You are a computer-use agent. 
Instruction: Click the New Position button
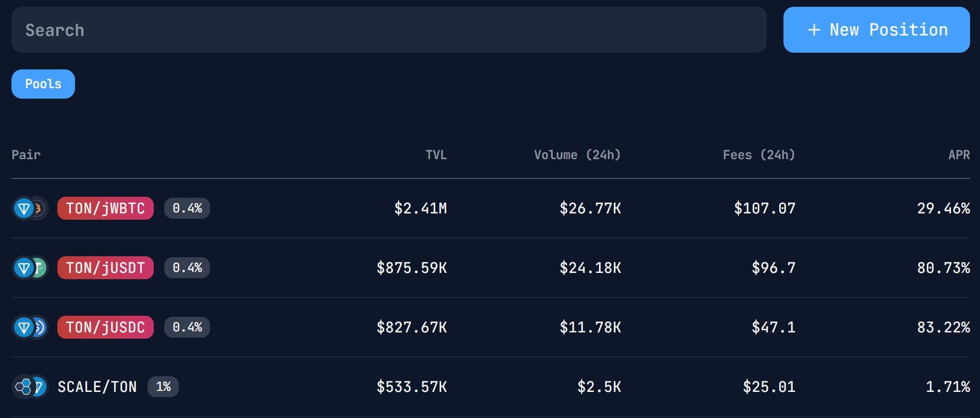876,30
